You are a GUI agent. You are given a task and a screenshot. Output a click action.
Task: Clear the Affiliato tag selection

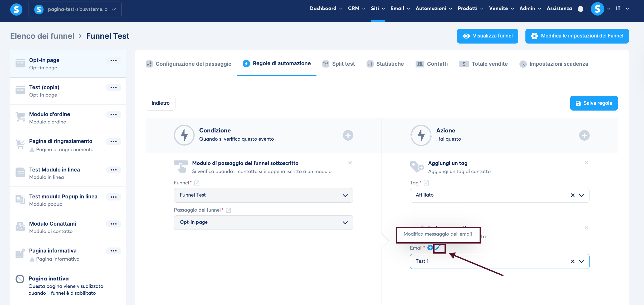click(573, 195)
